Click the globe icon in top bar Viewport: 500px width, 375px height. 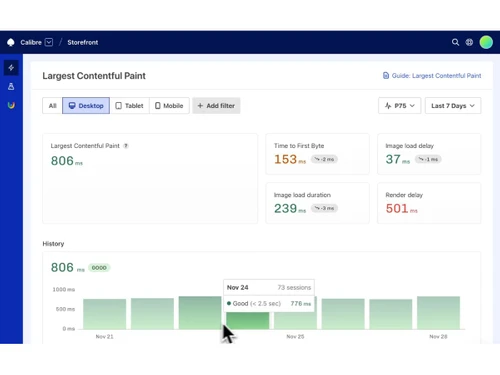pos(469,42)
